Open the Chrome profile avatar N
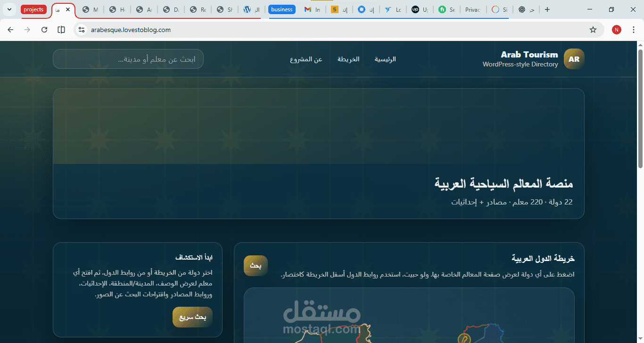Viewport: 644px width, 343px height. (617, 30)
